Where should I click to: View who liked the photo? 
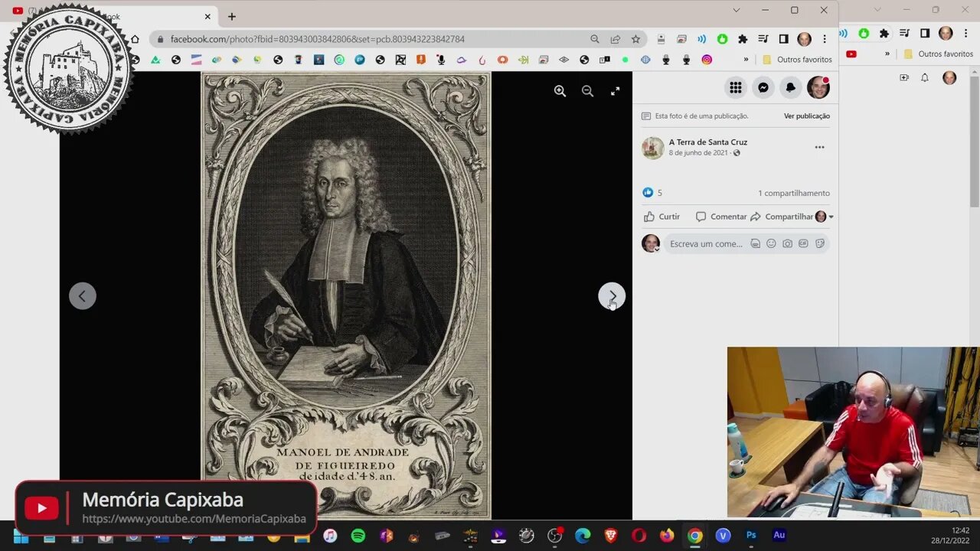pos(652,193)
